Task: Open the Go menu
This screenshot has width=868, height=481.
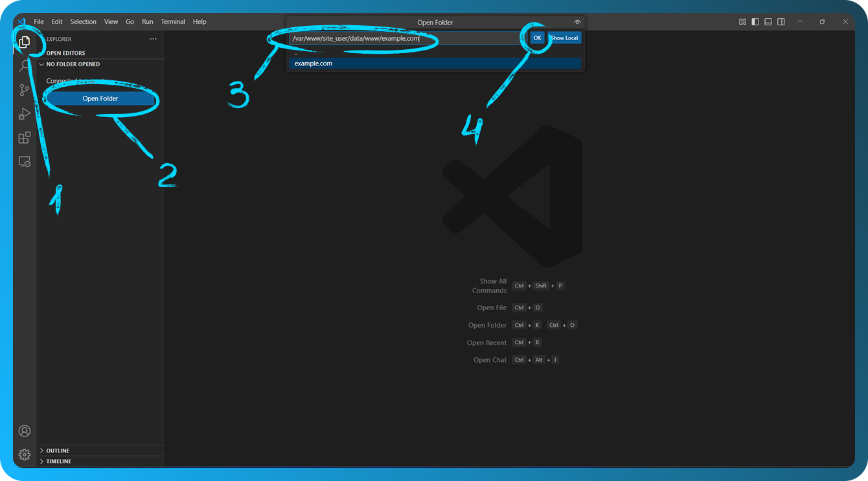Action: click(x=130, y=21)
